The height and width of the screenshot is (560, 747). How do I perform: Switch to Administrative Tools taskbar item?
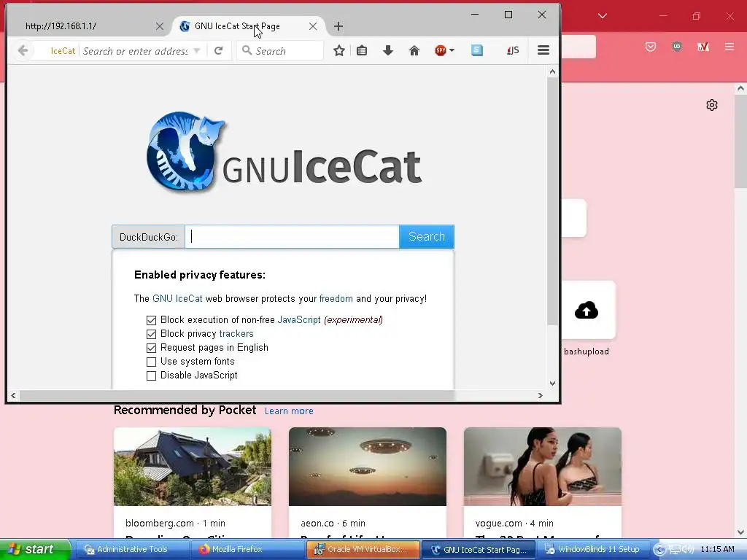click(132, 549)
